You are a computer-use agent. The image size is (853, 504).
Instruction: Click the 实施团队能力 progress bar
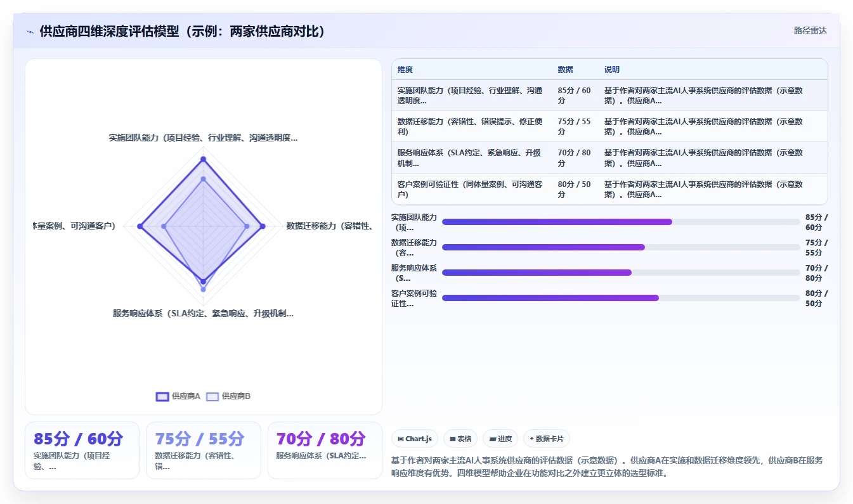(621, 222)
